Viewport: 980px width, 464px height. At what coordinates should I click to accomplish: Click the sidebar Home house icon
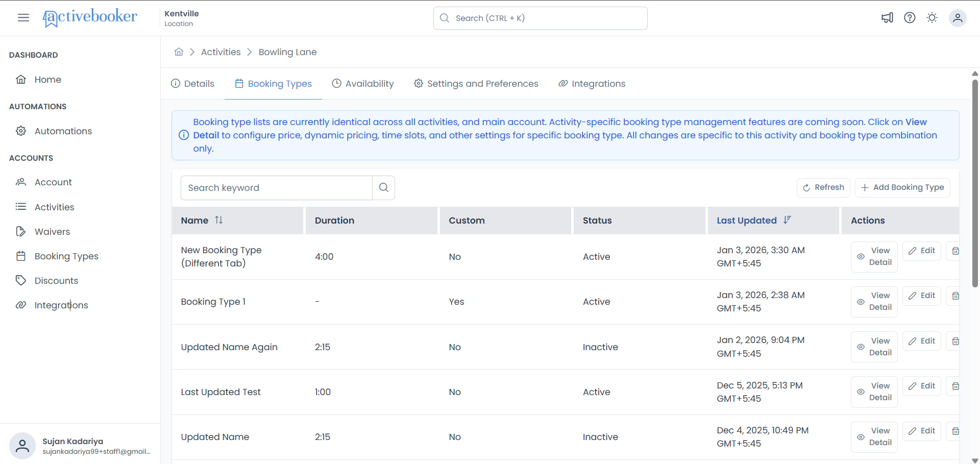point(21,80)
